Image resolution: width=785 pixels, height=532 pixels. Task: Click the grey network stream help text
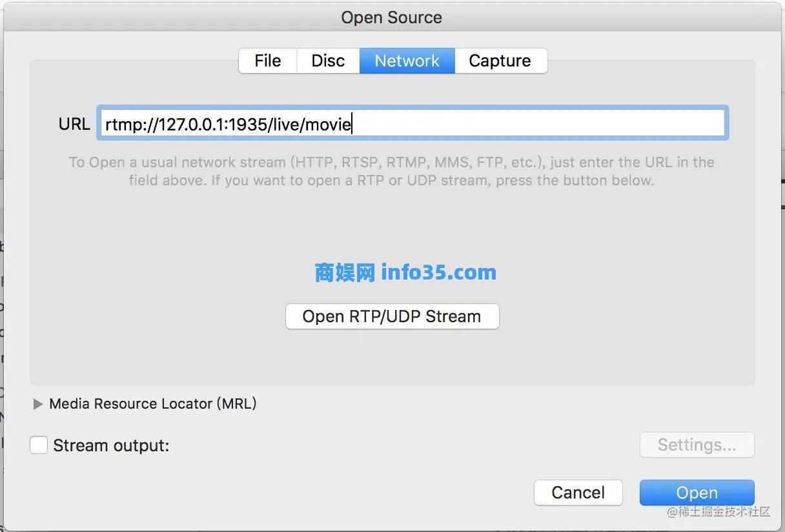[392, 171]
